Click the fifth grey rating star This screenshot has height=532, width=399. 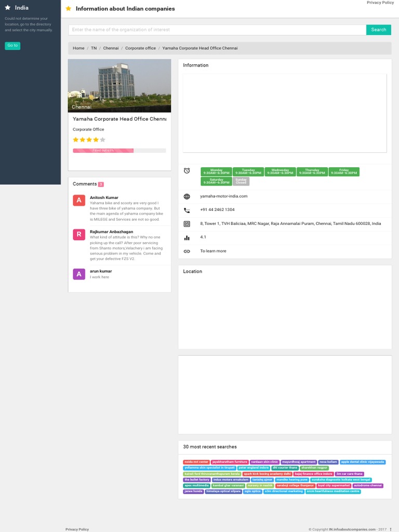103,139
